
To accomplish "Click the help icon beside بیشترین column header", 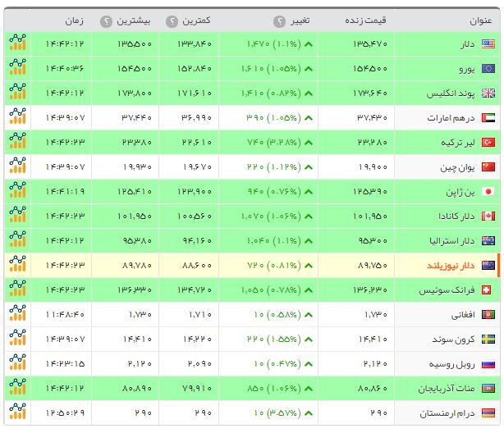I will pyautogui.click(x=106, y=21).
